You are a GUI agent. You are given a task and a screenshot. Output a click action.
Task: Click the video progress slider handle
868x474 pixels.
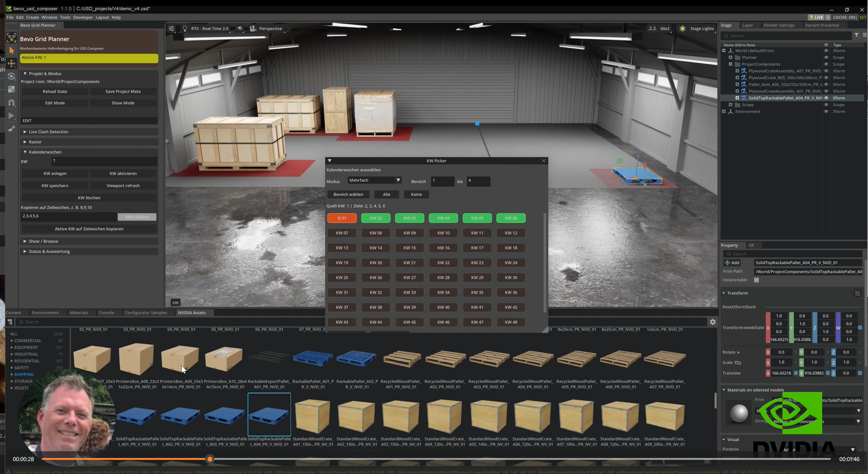pos(210,459)
